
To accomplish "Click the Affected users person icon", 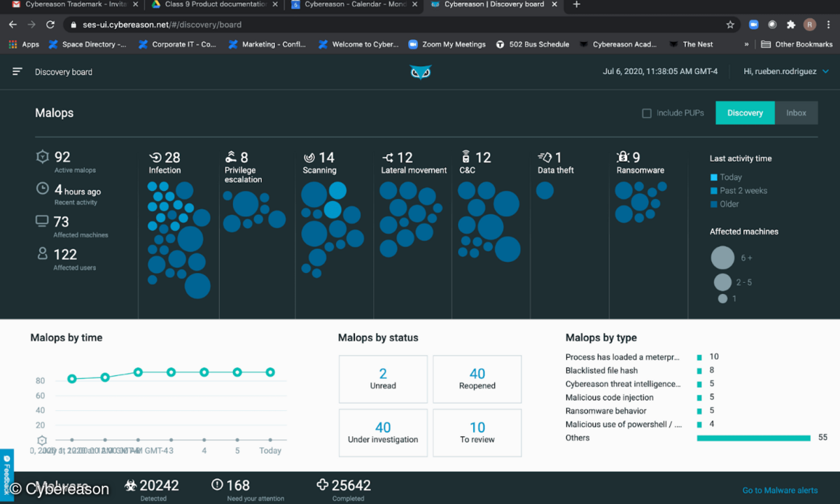I will coord(42,253).
